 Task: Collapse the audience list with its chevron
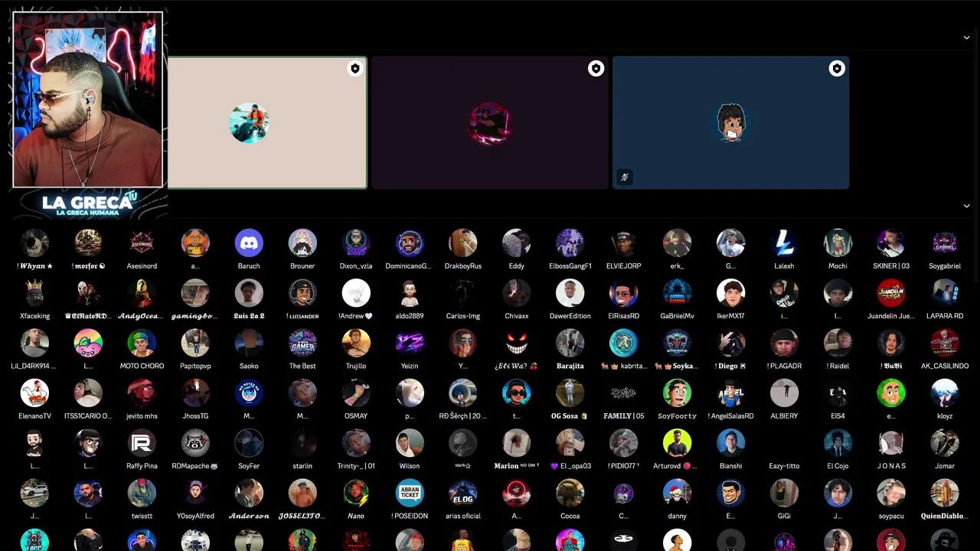coord(966,206)
